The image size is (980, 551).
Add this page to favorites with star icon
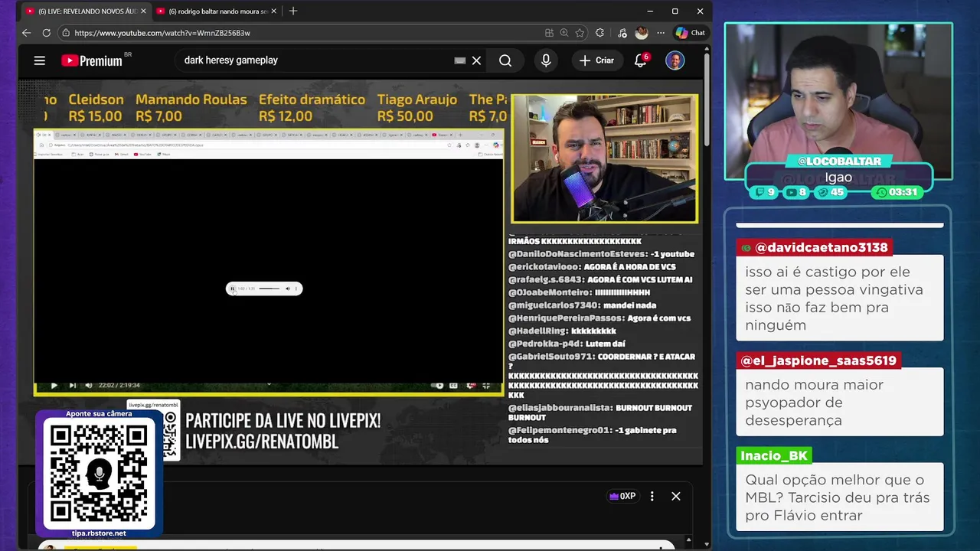580,33
